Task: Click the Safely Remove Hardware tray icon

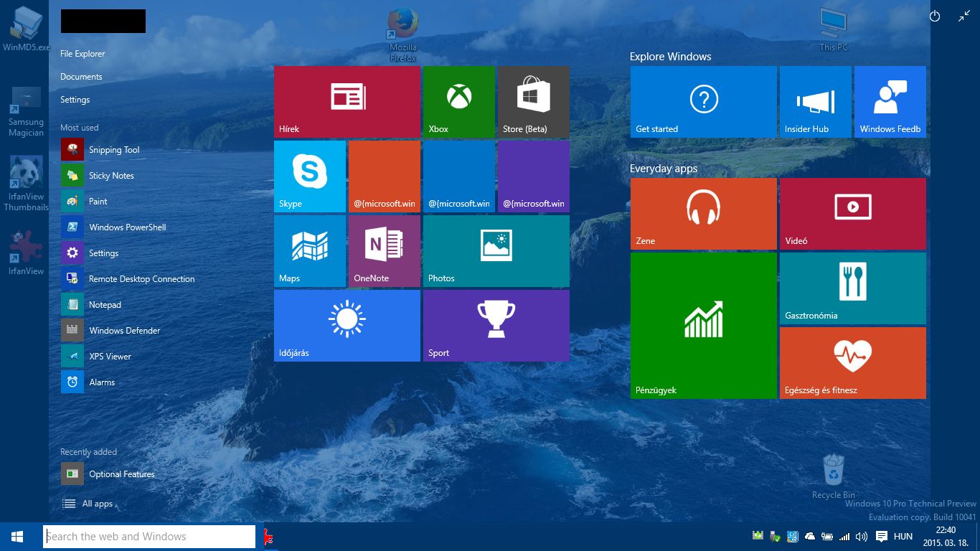Action: 775,536
